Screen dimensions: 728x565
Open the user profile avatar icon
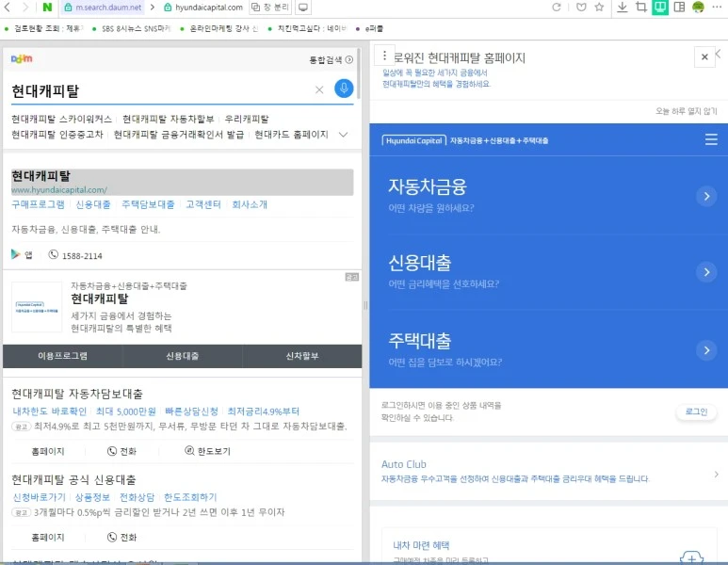(698, 8)
